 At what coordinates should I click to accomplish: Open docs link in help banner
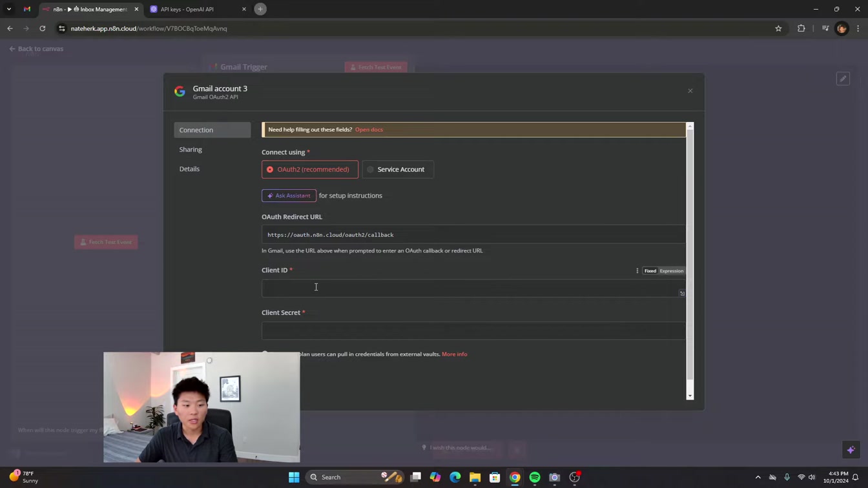(369, 130)
